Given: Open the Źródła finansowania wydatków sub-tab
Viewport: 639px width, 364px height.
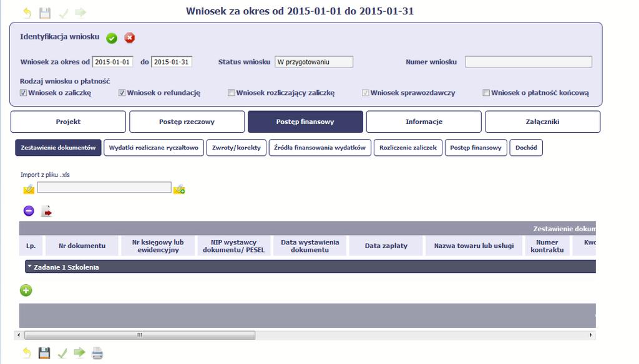Looking at the screenshot, I should tap(320, 148).
